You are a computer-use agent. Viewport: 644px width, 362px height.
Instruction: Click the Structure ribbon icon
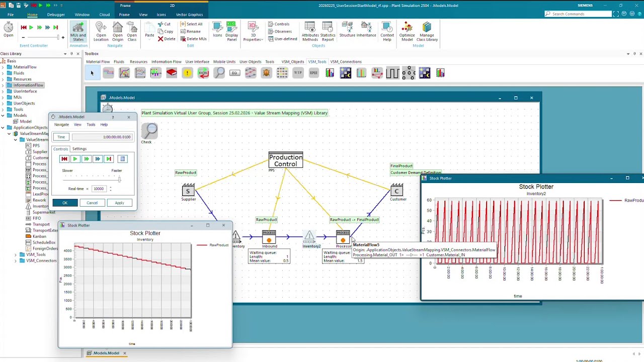tap(347, 29)
